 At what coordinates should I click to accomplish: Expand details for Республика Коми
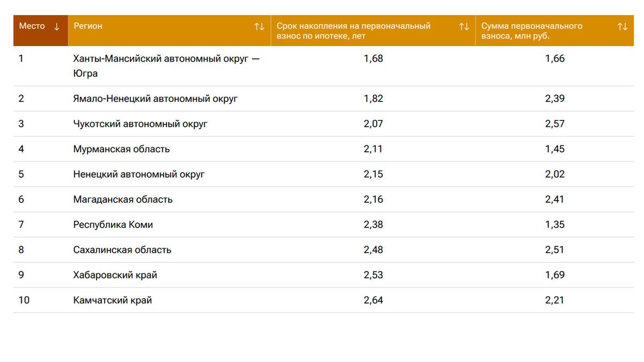[x=113, y=224]
